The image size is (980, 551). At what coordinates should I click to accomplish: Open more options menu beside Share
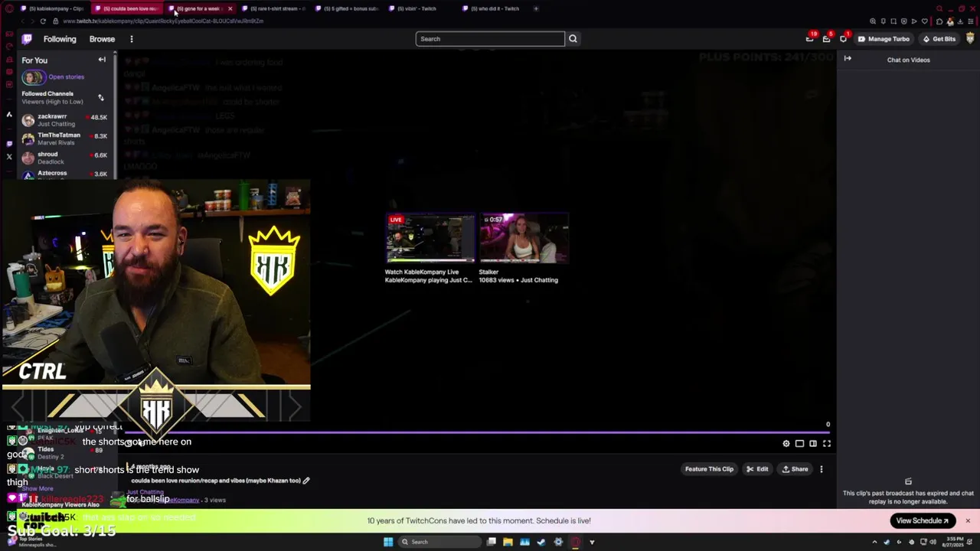coord(822,469)
